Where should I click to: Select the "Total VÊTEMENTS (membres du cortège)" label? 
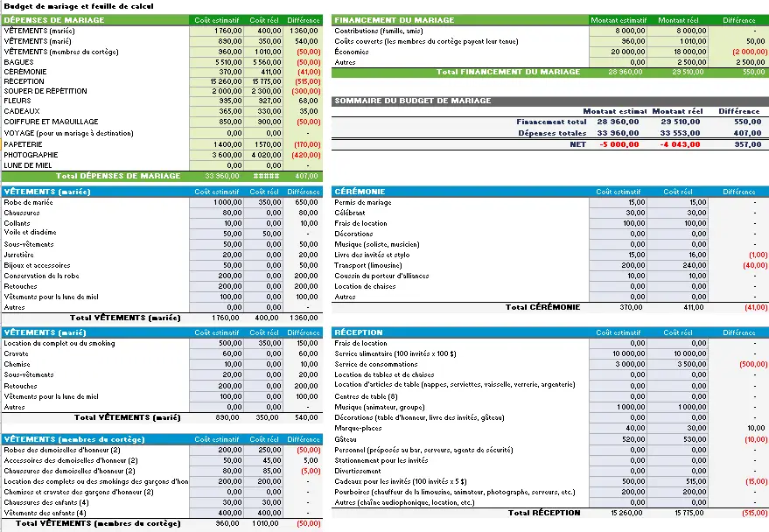98,523
